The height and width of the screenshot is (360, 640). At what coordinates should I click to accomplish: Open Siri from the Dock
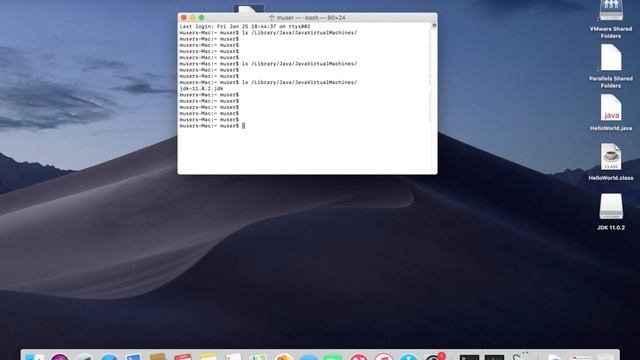tap(60, 357)
